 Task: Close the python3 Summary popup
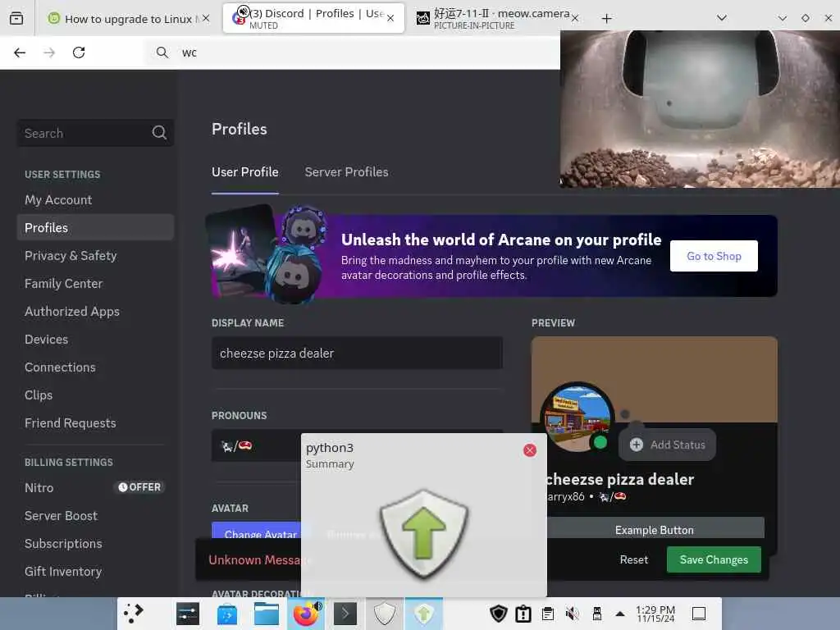(x=530, y=450)
